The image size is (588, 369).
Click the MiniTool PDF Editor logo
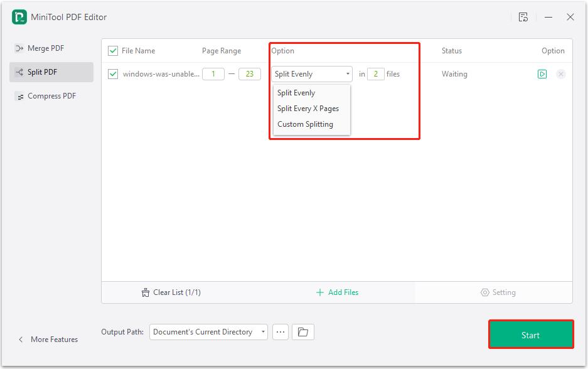point(18,17)
